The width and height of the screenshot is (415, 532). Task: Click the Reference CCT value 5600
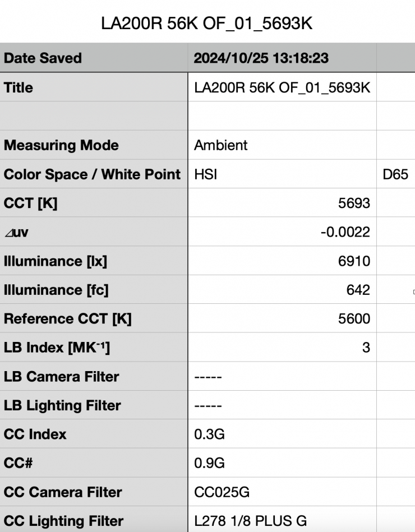point(282,319)
